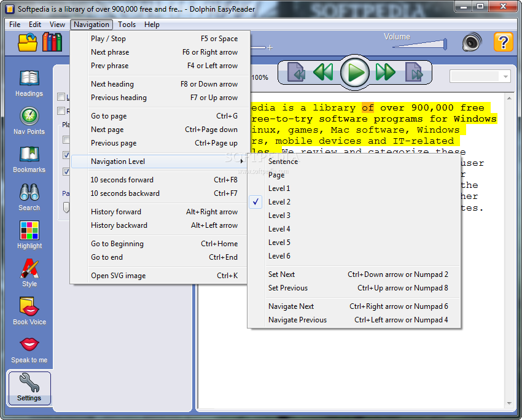This screenshot has height=420, width=522.
Task: Set navigation level to Level 3
Action: tap(354, 216)
